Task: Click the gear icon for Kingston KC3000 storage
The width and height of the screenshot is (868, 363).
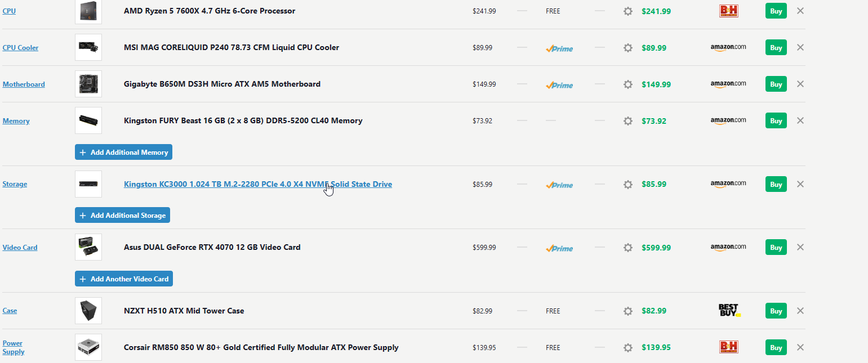Action: pyautogui.click(x=628, y=184)
